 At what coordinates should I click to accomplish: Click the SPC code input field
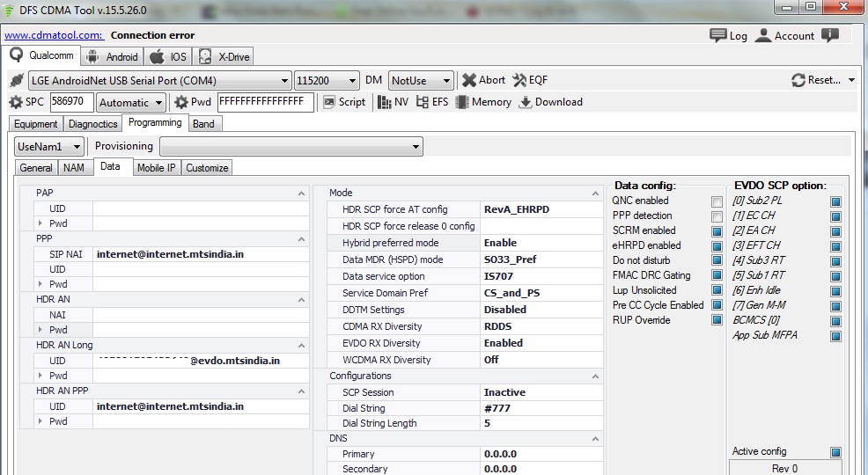tap(72, 102)
